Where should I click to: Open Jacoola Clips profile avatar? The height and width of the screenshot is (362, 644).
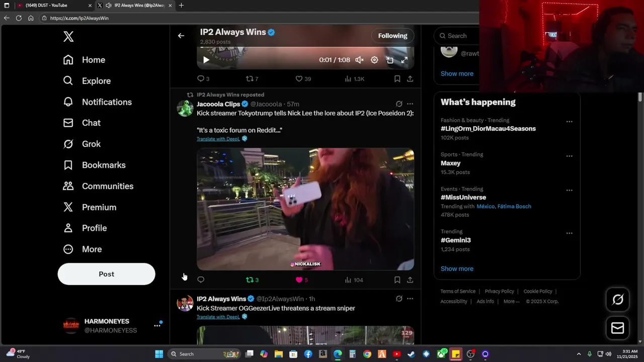click(x=185, y=108)
